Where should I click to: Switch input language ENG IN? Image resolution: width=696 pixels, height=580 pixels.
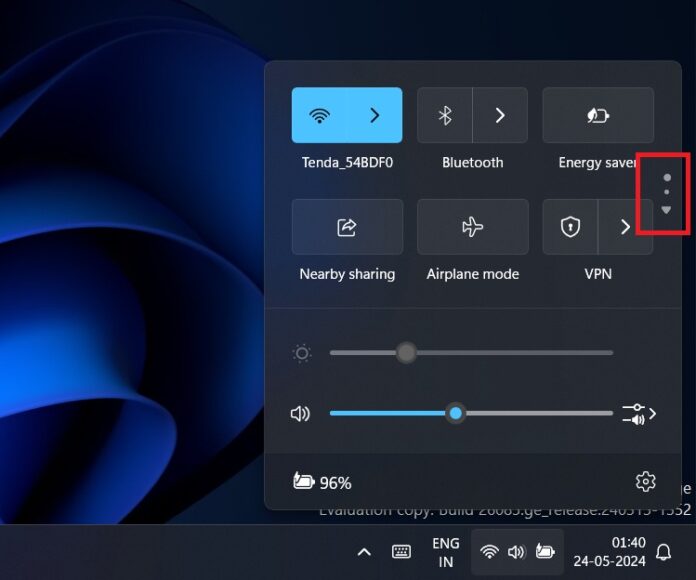pyautogui.click(x=445, y=552)
